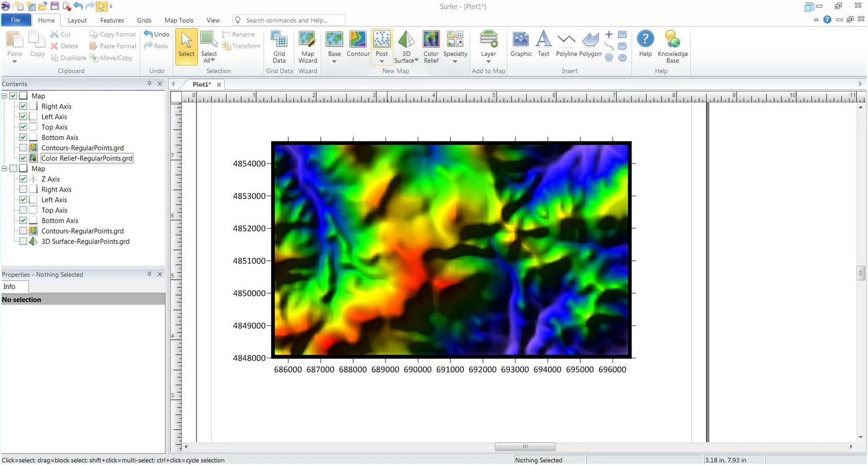868x465 pixels.
Task: Enable the Contours-RegularPoints.grd layer in first map
Action: [x=23, y=148]
